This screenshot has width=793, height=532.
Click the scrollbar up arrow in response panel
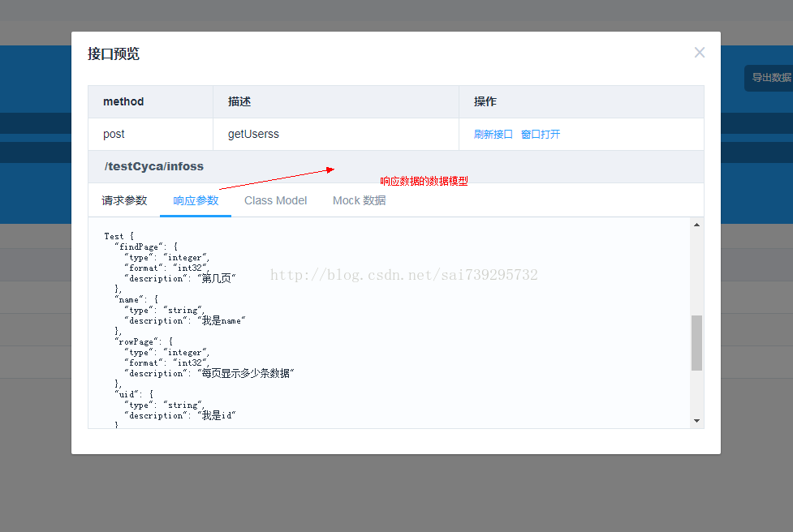tap(696, 225)
